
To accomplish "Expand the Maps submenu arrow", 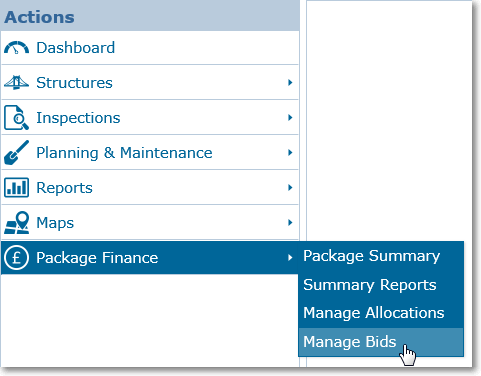I will coord(290,222).
